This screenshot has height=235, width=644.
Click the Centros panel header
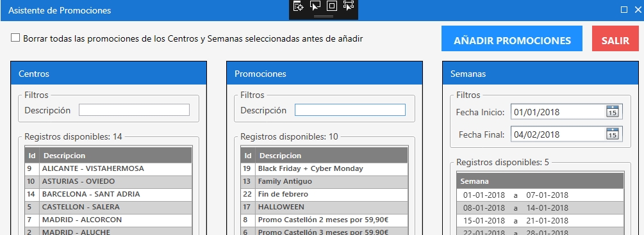click(108, 74)
